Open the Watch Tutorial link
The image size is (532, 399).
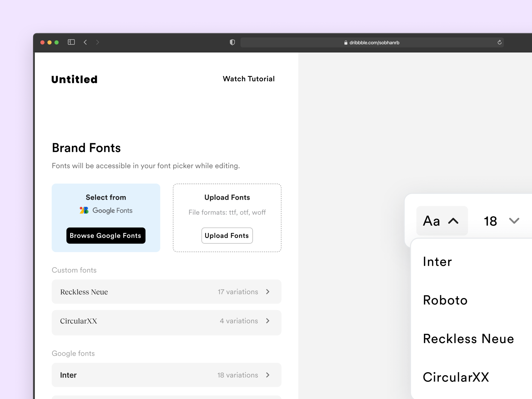249,79
